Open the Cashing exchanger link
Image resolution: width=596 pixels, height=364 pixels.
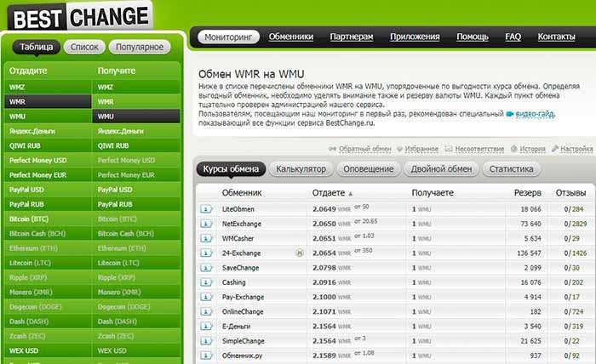coord(234,282)
